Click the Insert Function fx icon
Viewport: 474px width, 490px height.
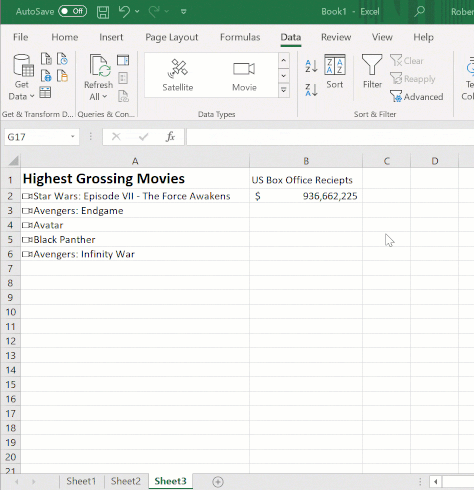170,137
